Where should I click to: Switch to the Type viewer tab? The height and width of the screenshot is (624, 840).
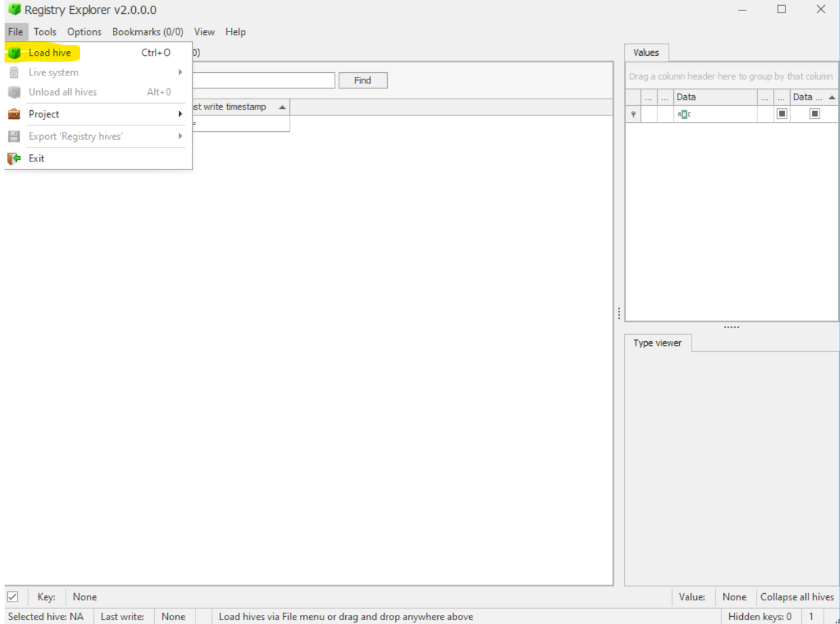click(x=658, y=343)
